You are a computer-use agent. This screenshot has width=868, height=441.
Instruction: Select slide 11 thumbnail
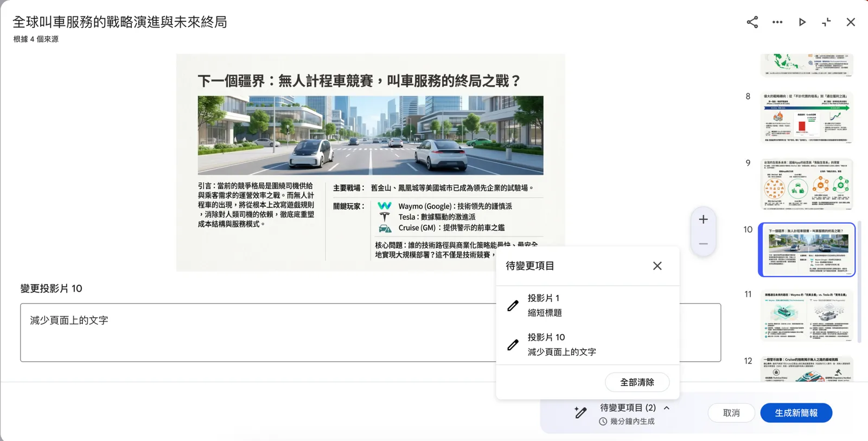[807, 316]
